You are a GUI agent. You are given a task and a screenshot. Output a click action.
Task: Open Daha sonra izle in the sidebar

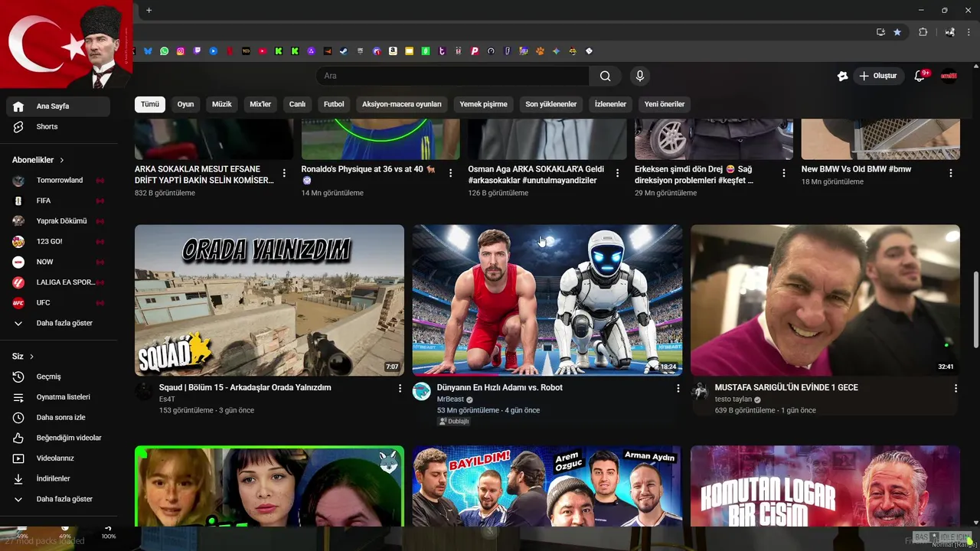pyautogui.click(x=58, y=417)
